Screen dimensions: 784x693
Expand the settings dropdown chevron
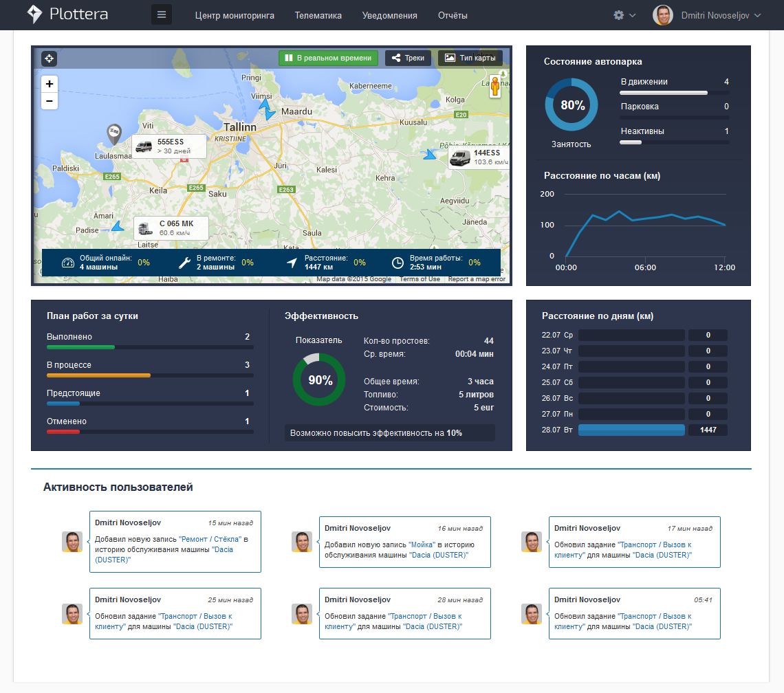click(633, 16)
